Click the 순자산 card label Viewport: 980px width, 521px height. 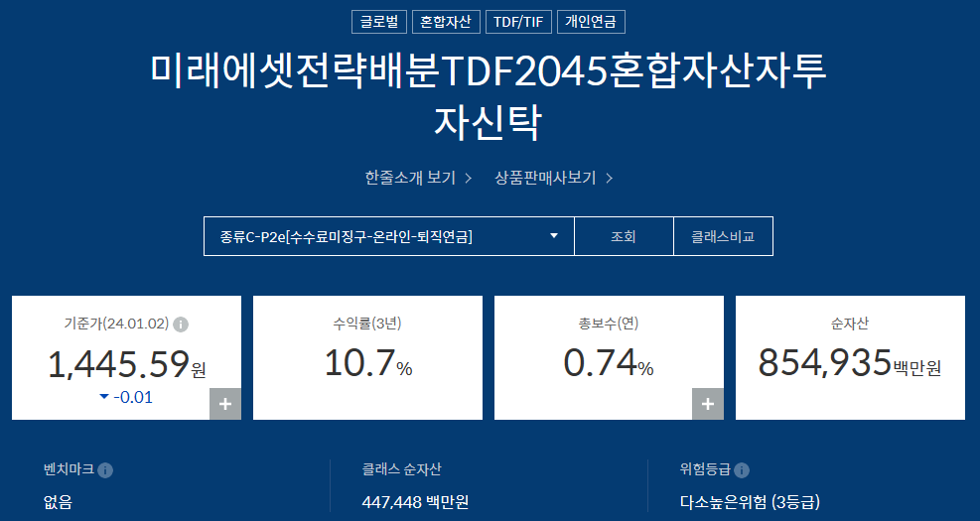pyautogui.click(x=849, y=324)
